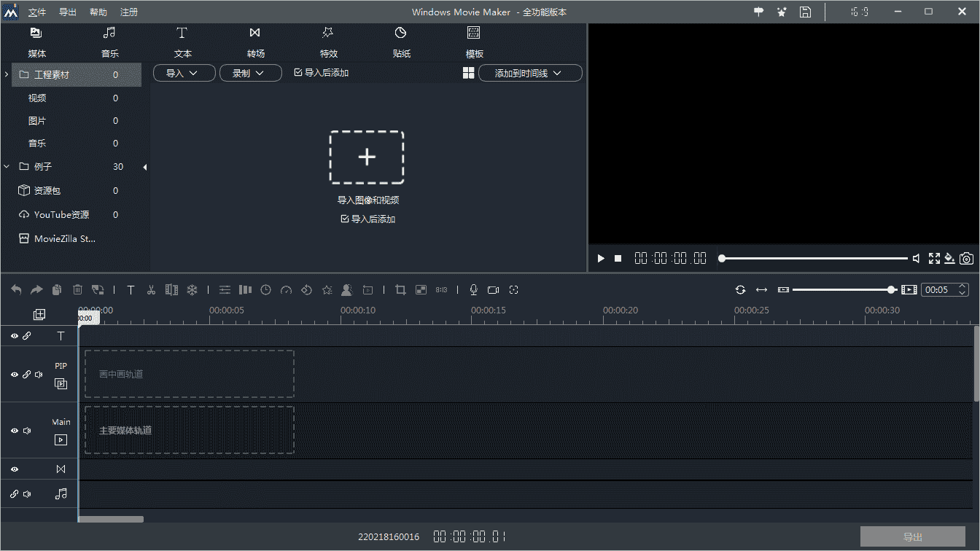The width and height of the screenshot is (980, 551).
Task: Click the star effects icon in timeline toolbar
Action: point(327,290)
